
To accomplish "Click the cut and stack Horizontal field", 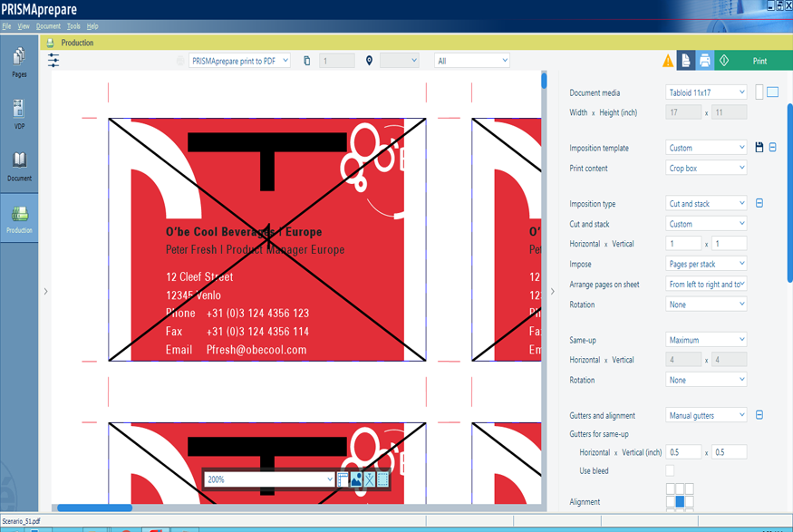I will (683, 243).
